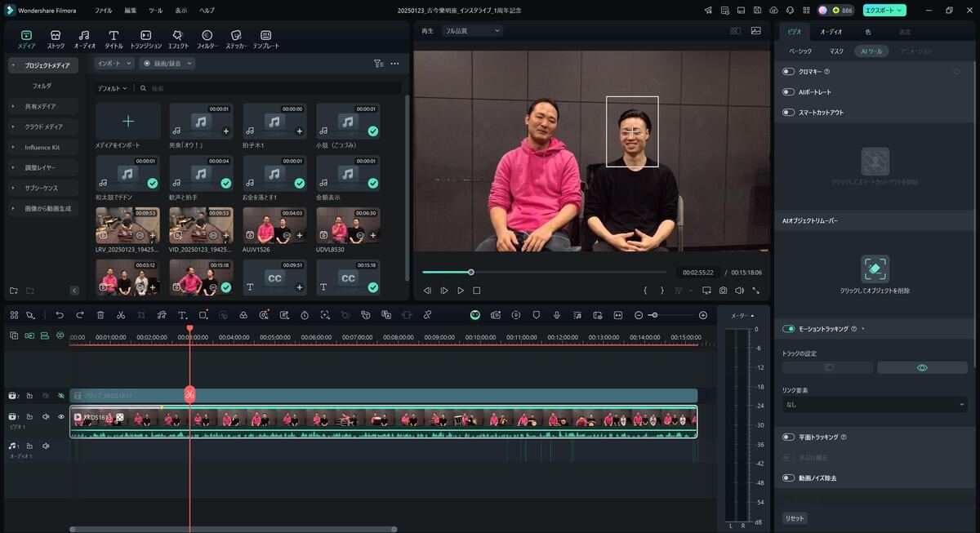Split the clip with the scissors tool
This screenshot has width=980, height=533.
tap(121, 315)
